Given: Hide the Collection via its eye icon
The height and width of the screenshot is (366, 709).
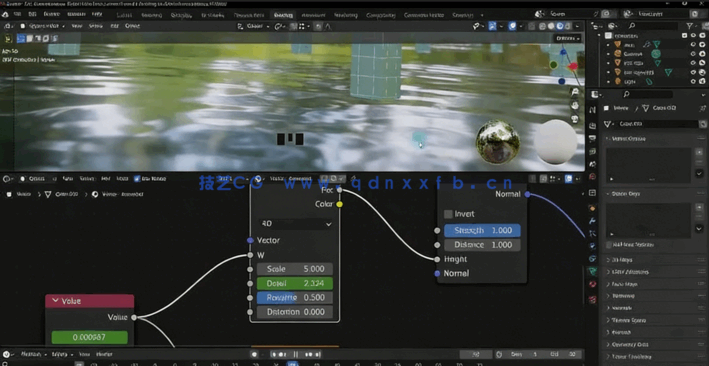Looking at the screenshot, I should point(693,35).
